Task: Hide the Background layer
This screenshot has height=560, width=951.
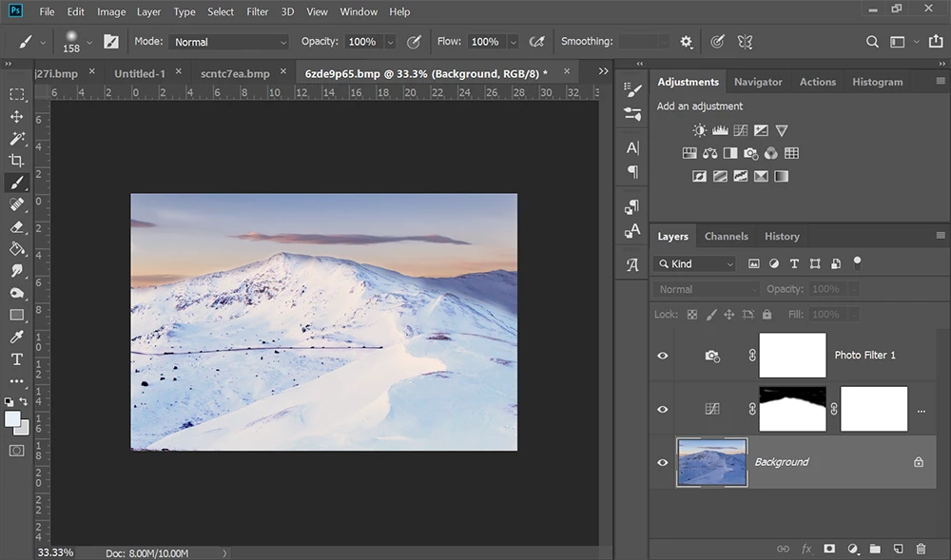Action: point(663,462)
